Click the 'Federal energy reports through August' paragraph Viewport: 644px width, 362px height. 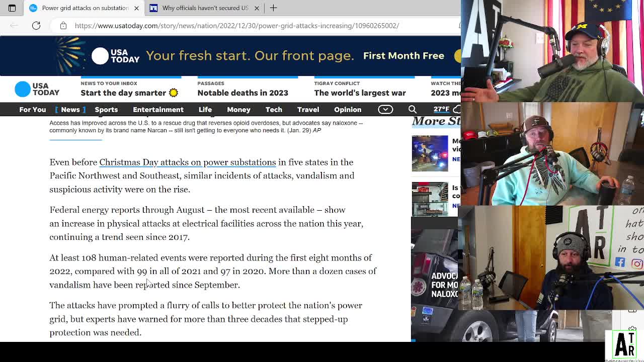tap(206, 224)
